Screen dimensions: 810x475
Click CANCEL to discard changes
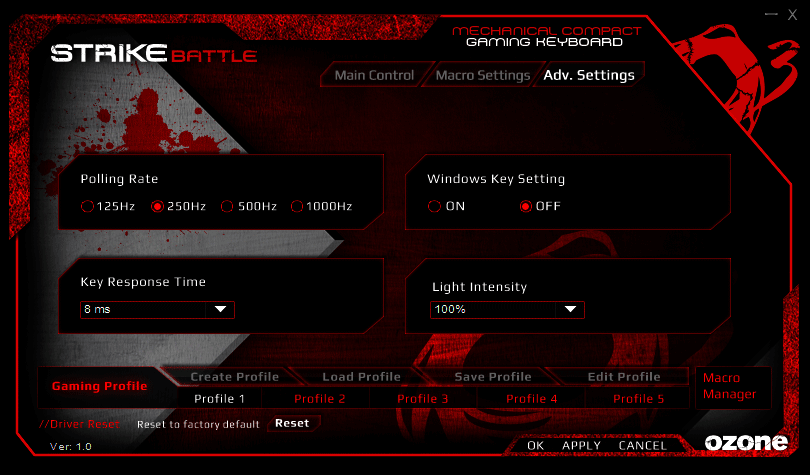tap(642, 446)
